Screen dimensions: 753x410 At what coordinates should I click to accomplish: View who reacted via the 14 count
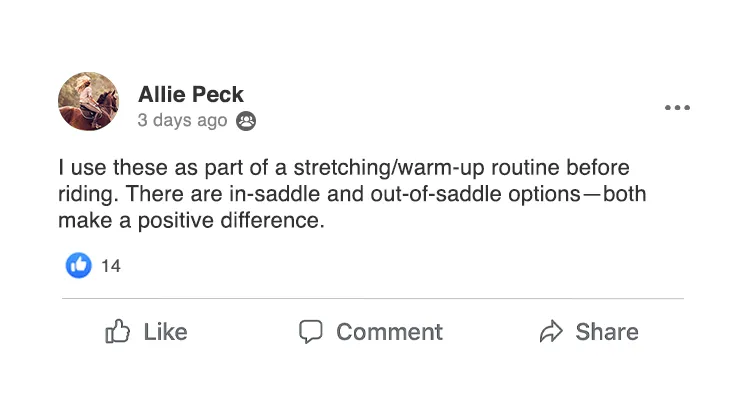coord(111,266)
